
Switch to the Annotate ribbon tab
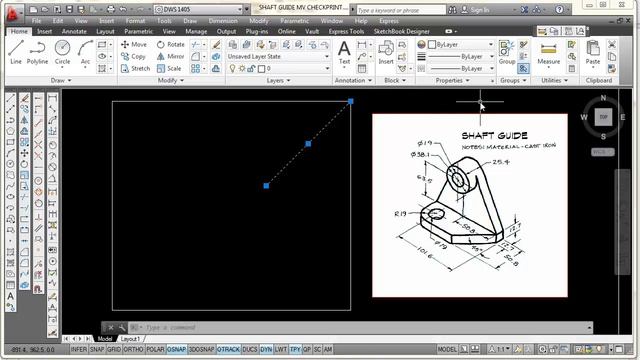74,31
